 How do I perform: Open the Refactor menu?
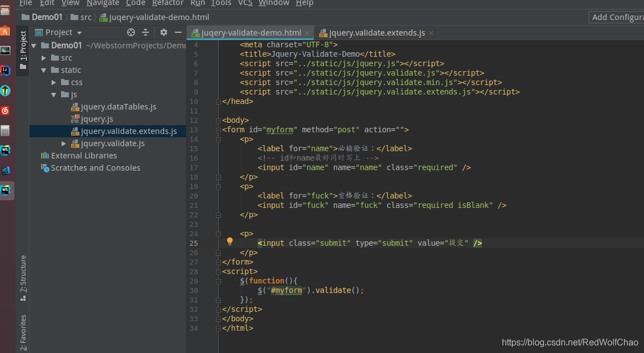tap(168, 3)
